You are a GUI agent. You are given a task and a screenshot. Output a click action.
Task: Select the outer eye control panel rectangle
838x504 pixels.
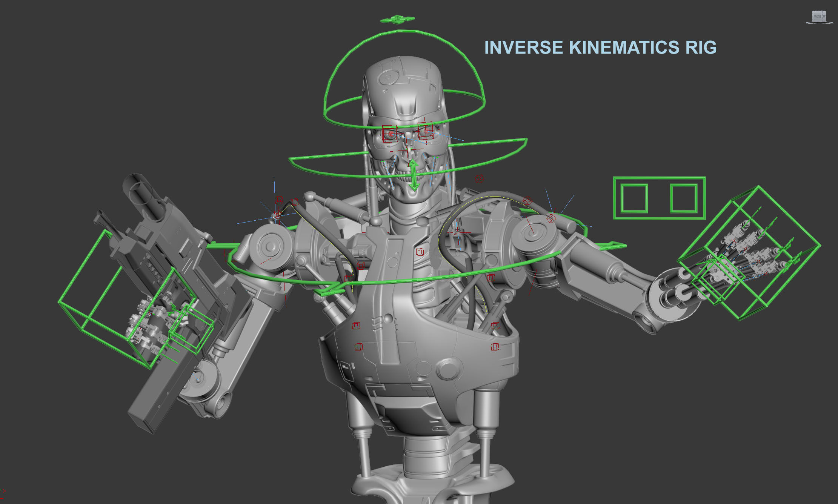pyautogui.click(x=659, y=198)
